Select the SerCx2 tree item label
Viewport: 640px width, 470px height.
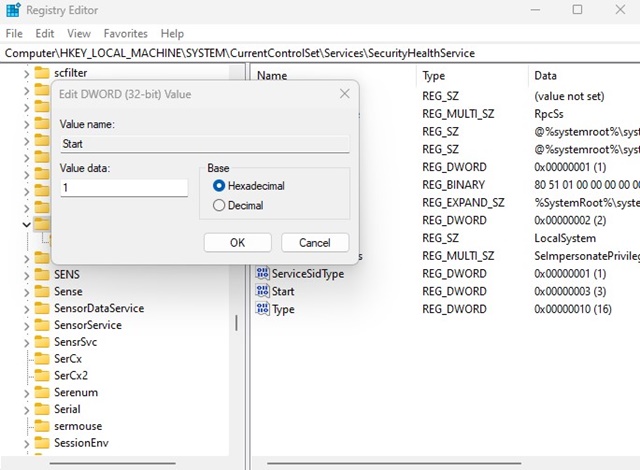pos(71,375)
